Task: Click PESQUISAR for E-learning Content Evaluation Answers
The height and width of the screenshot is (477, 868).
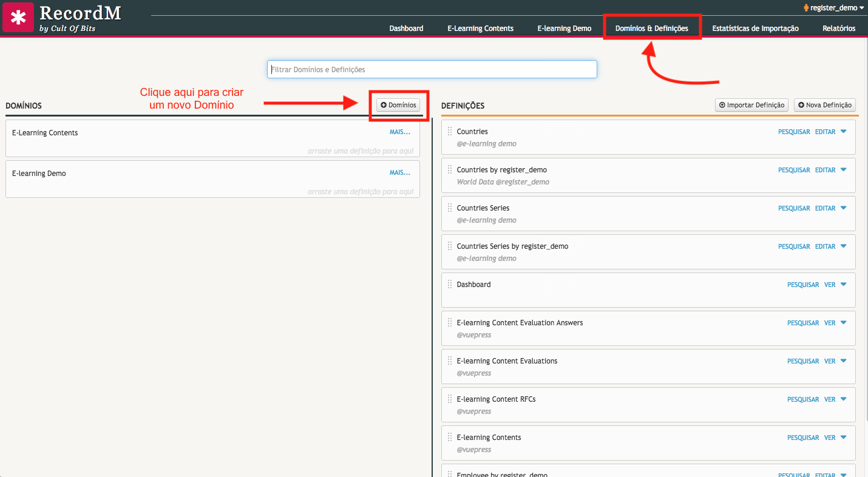Action: (803, 323)
